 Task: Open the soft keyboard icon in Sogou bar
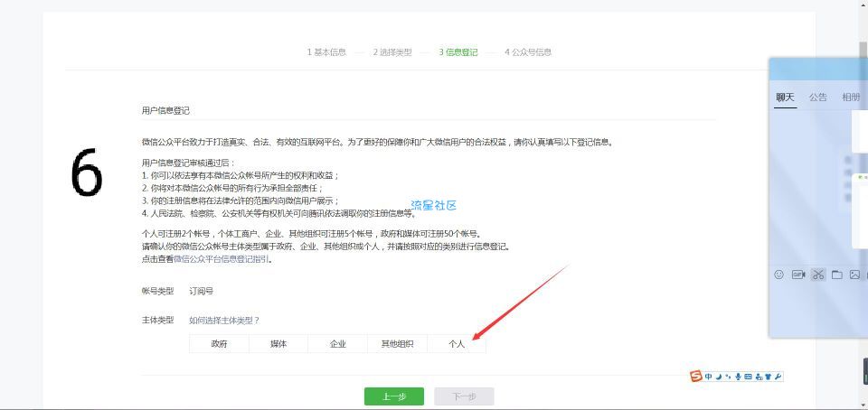click(x=748, y=377)
